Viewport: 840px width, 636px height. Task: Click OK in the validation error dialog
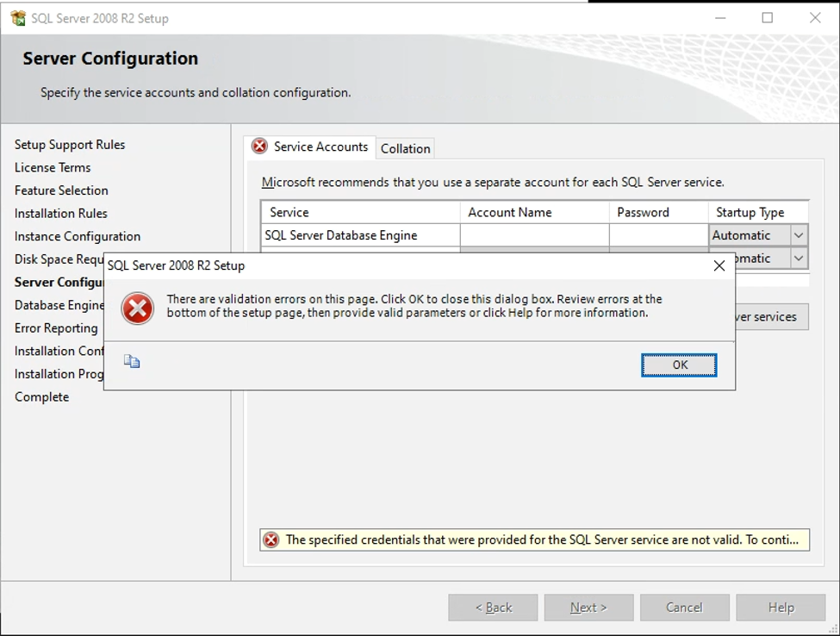tap(679, 365)
